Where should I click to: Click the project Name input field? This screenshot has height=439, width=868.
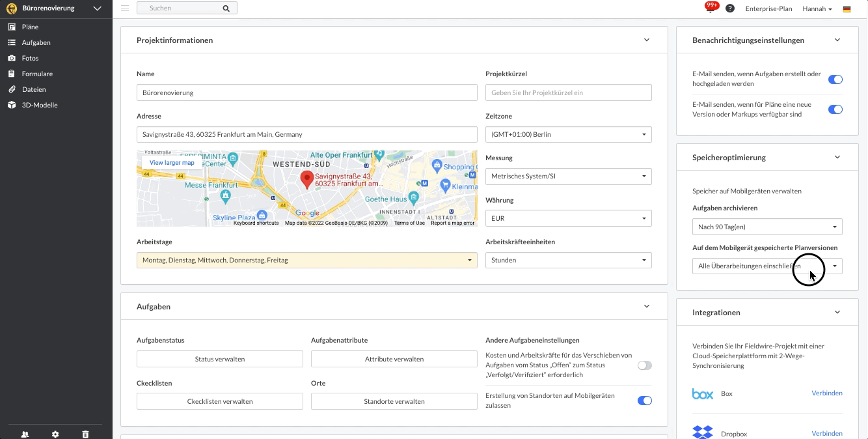click(x=307, y=92)
